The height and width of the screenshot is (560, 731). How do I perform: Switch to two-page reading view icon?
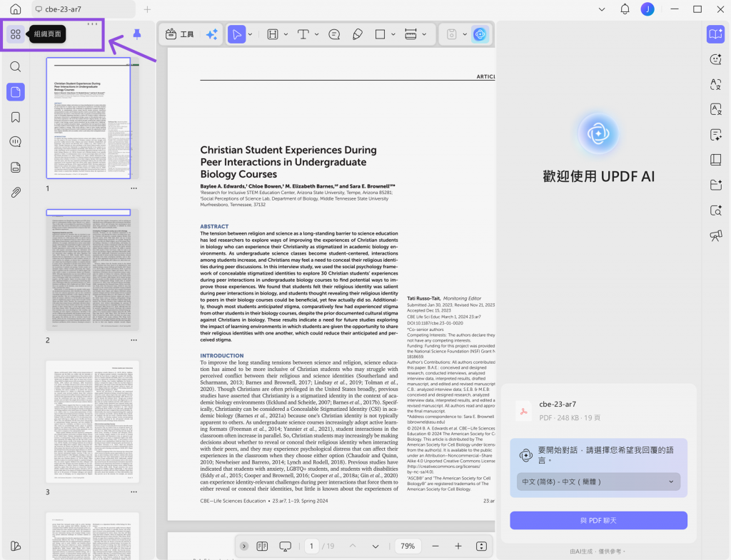point(262,546)
